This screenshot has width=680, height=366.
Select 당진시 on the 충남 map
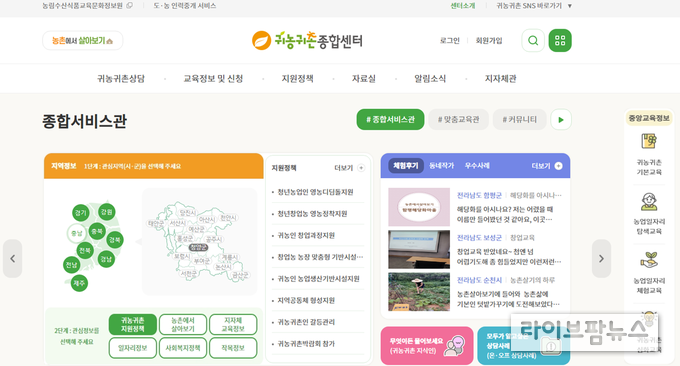[187, 212]
